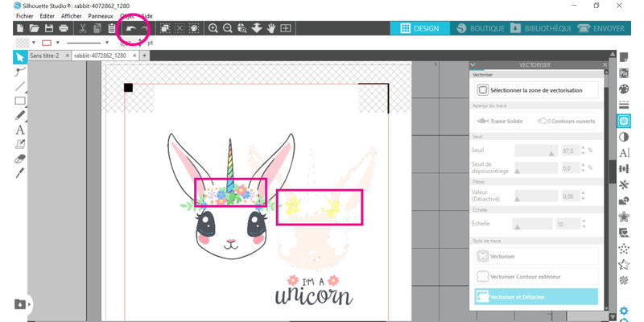This screenshot has height=322, width=644.
Task: Select the Eraser tool
Action: coord(20,159)
